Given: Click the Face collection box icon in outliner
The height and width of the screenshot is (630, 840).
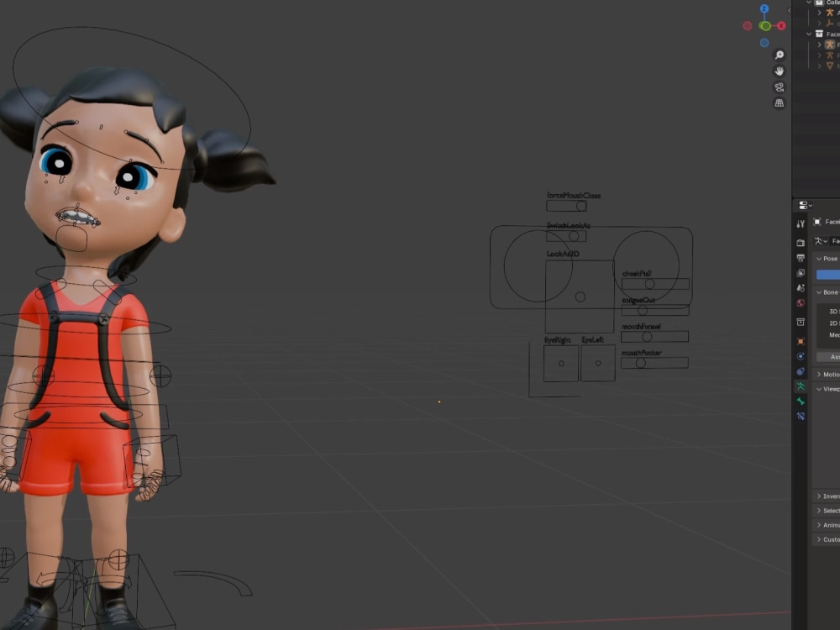Looking at the screenshot, I should (819, 34).
